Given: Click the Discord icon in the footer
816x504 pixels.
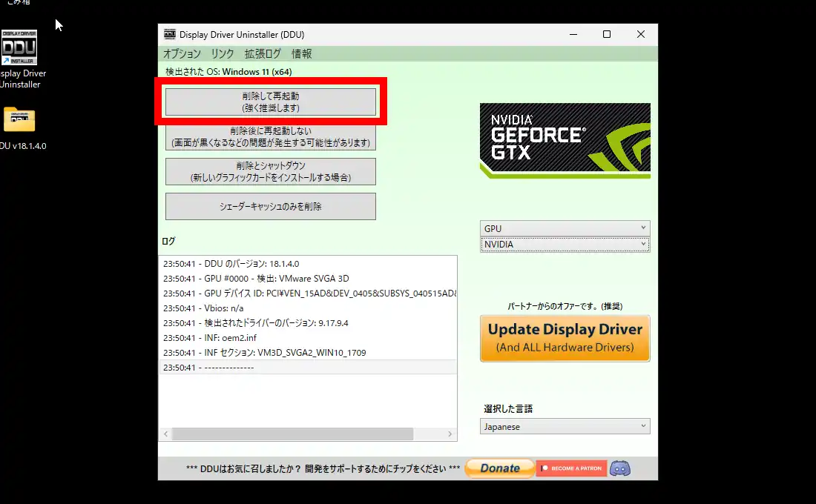Looking at the screenshot, I should (619, 468).
